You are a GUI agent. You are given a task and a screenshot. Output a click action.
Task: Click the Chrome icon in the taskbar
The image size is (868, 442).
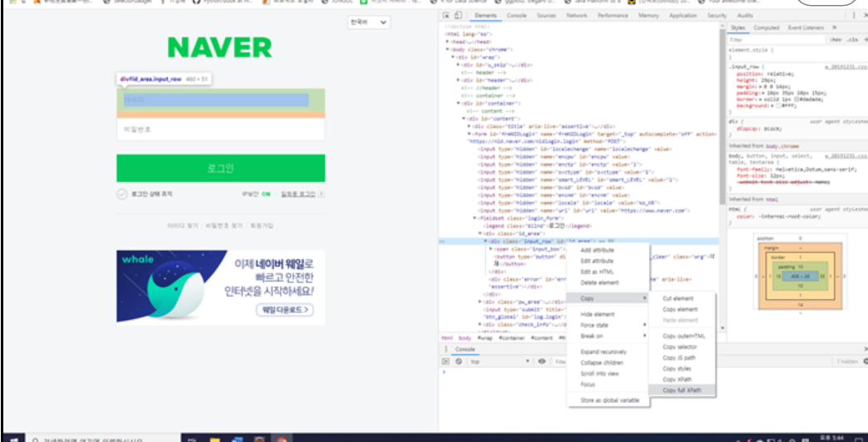(282, 440)
